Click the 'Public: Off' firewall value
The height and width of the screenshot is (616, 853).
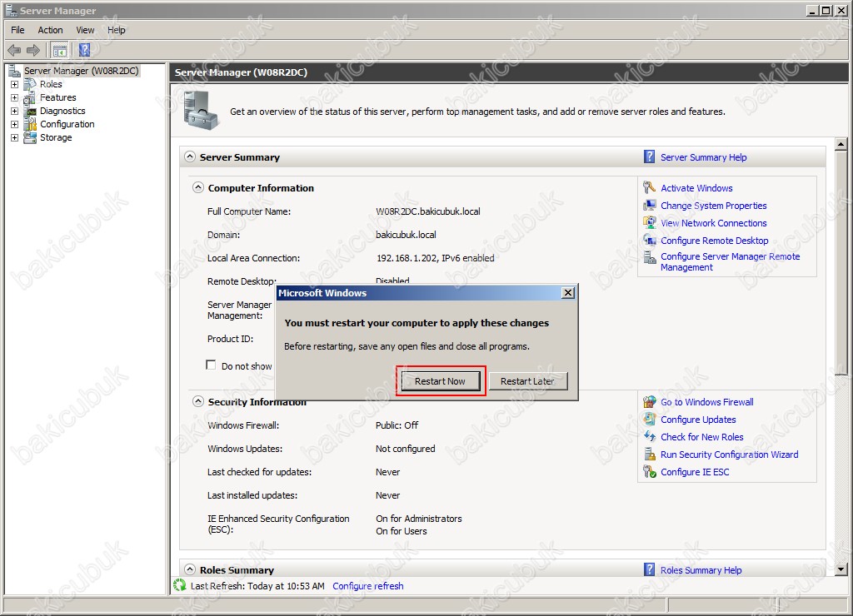(x=397, y=425)
